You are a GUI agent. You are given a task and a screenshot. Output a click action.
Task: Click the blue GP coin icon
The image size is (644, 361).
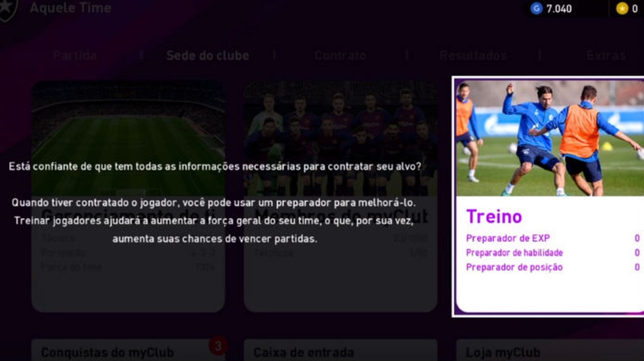pyautogui.click(x=537, y=9)
